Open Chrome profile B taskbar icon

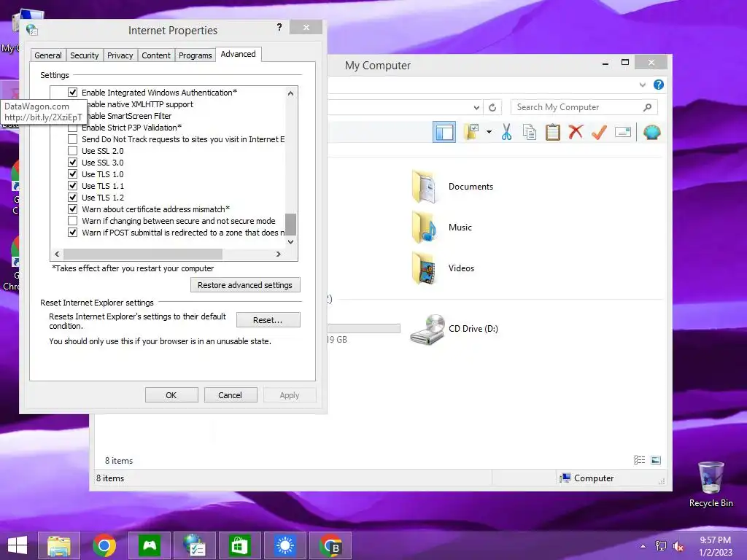330,545
